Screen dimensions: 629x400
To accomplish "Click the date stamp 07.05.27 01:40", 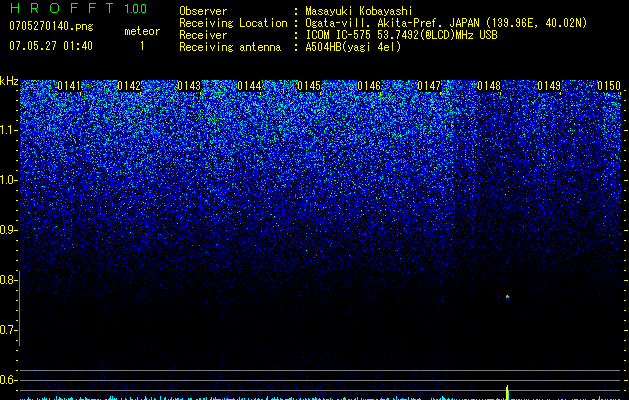I will [51, 46].
